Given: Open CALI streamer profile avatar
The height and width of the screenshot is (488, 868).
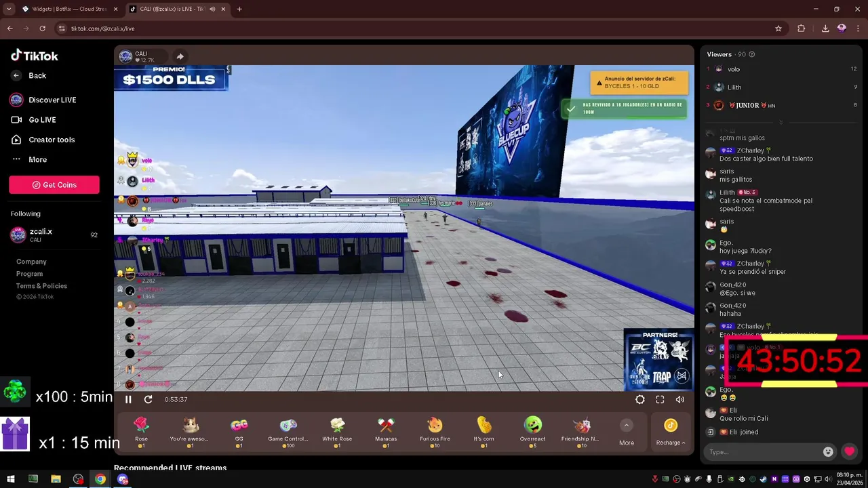Looking at the screenshot, I should click(x=125, y=56).
